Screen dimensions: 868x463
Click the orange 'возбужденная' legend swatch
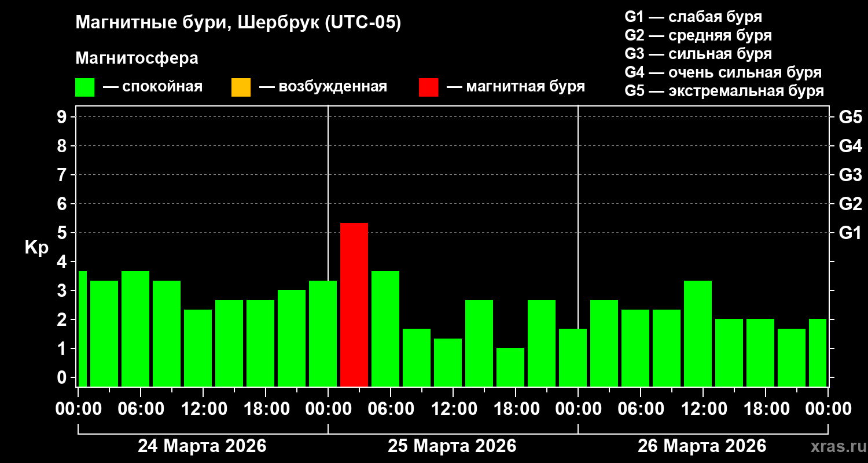click(241, 87)
